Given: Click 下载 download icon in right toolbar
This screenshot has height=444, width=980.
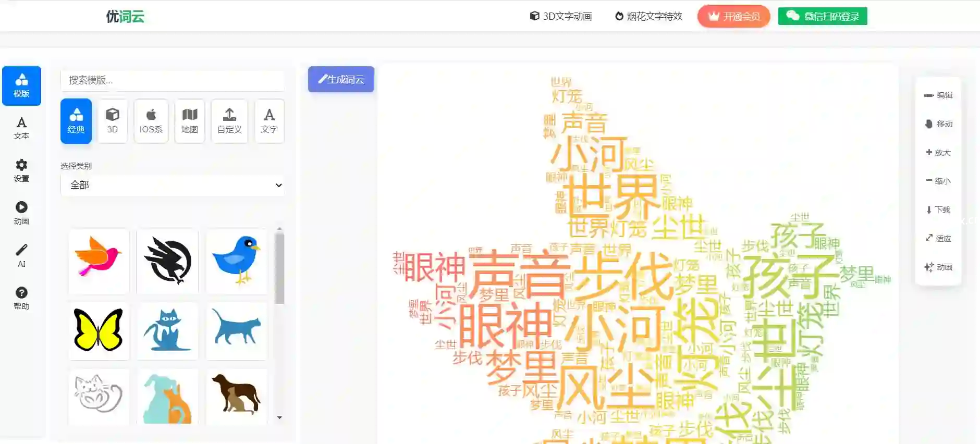Looking at the screenshot, I should pyautogui.click(x=938, y=209).
